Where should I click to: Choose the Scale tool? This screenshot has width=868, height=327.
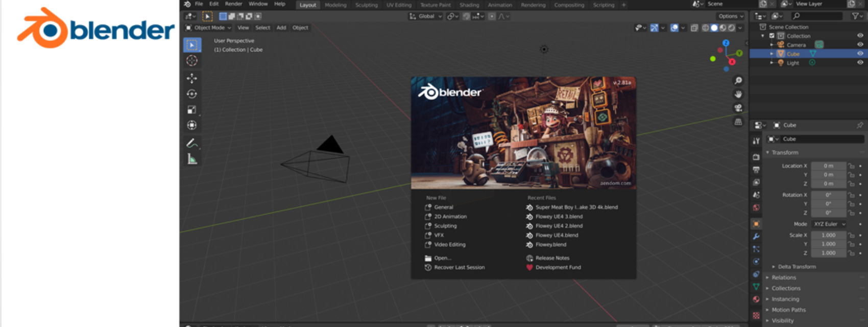(192, 110)
